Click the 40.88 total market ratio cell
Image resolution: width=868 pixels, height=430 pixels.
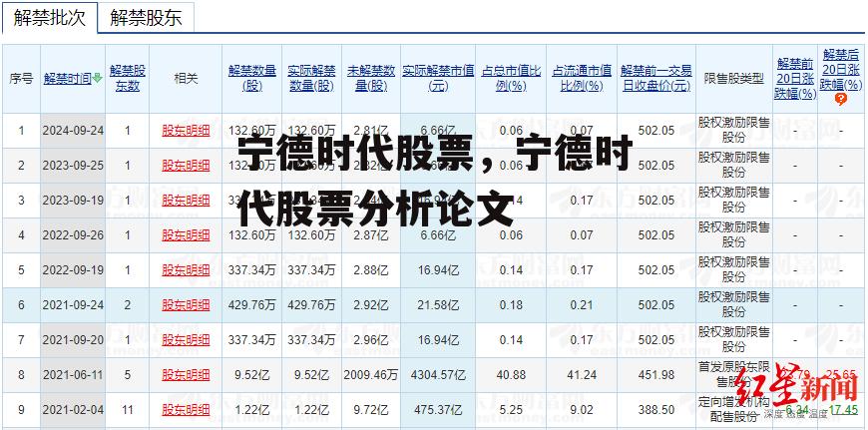point(511,375)
